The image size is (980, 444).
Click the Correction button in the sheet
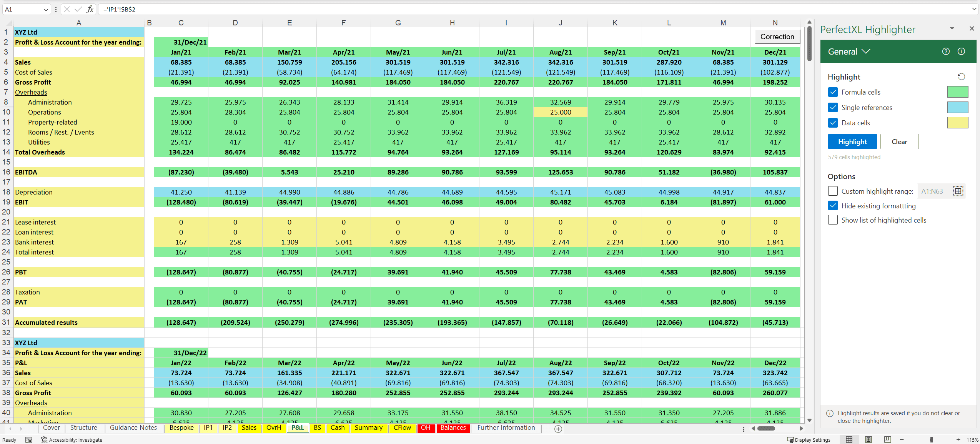[x=777, y=37]
